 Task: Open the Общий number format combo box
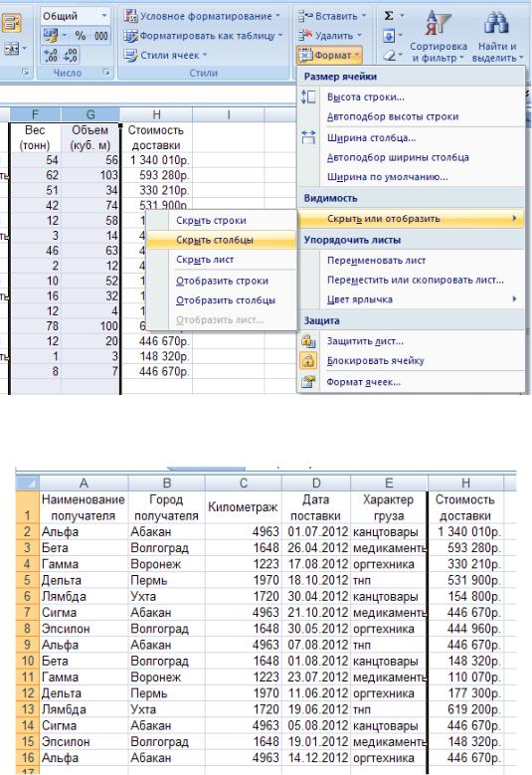(x=76, y=16)
